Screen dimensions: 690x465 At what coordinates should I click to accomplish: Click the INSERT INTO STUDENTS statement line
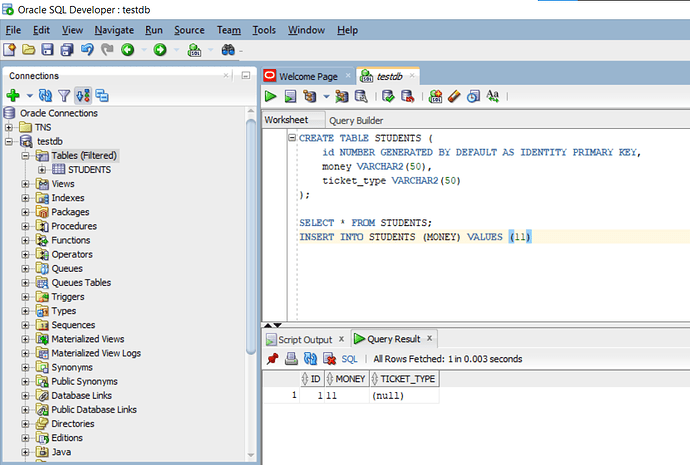click(x=415, y=237)
